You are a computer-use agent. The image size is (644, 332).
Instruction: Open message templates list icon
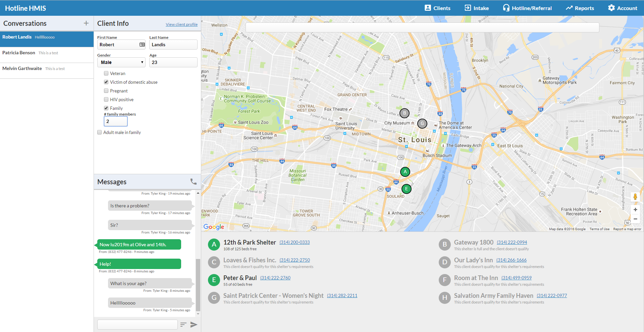coord(183,324)
